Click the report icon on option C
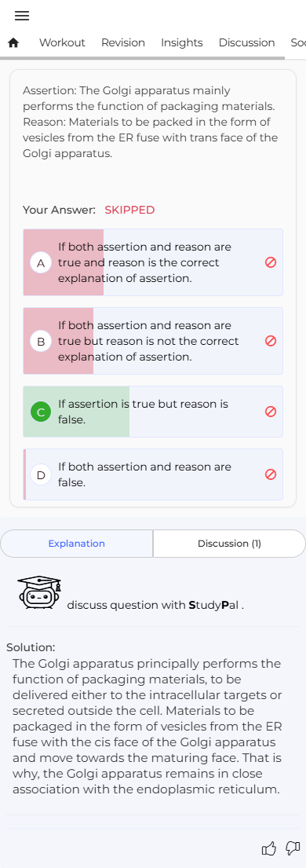Screen dimensions: 306x868 point(271,412)
